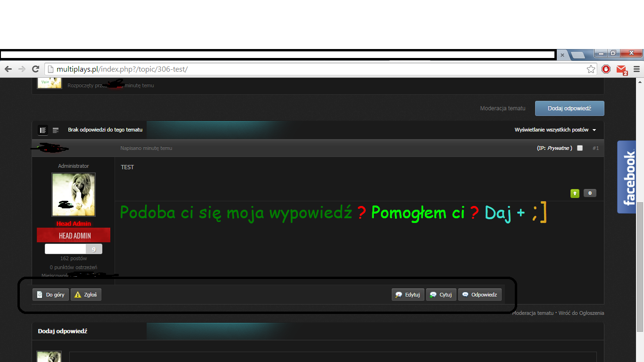Open the Facebook sidebar tab
Screen dimensions: 644x362
click(x=627, y=177)
